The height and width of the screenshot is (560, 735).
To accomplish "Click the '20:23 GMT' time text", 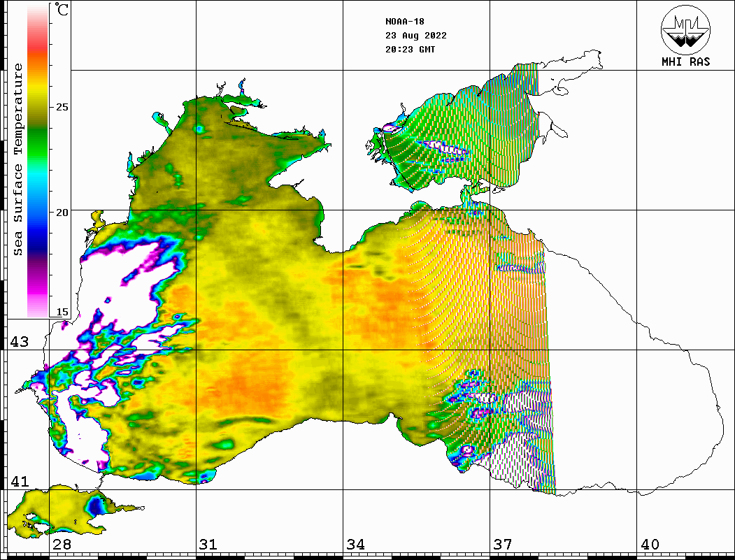I will tap(411, 50).
